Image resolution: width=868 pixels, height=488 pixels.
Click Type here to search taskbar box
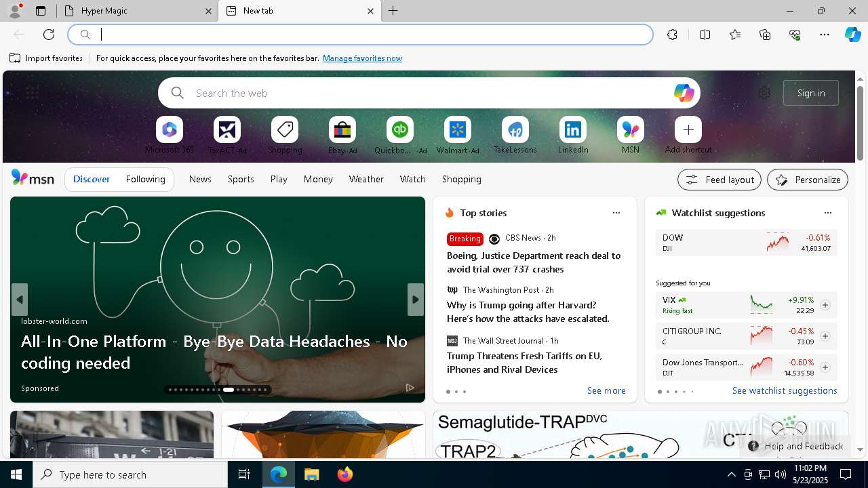tap(130, 474)
